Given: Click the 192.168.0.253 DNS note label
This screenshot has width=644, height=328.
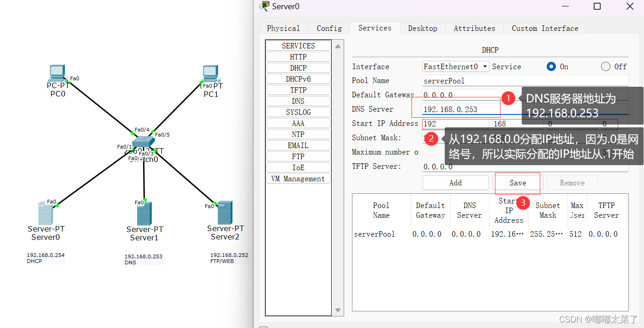Looking at the screenshot, I should 143,259.
